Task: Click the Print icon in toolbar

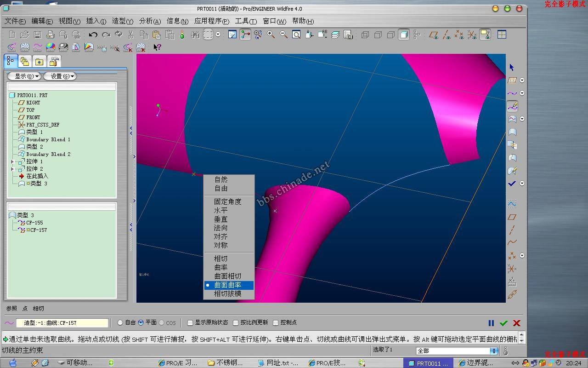Action: click(x=51, y=34)
